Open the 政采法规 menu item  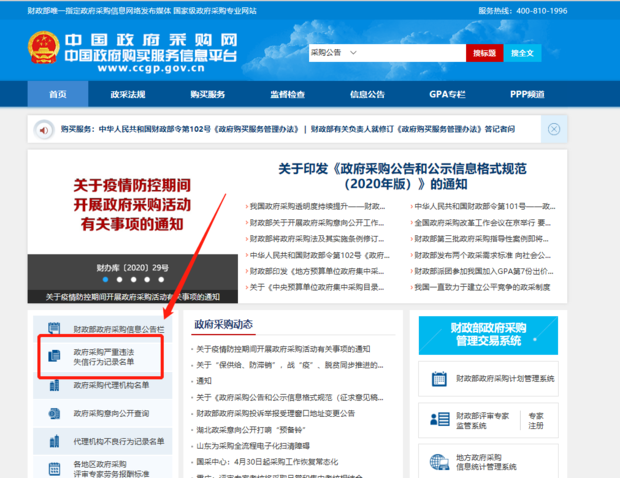(128, 94)
